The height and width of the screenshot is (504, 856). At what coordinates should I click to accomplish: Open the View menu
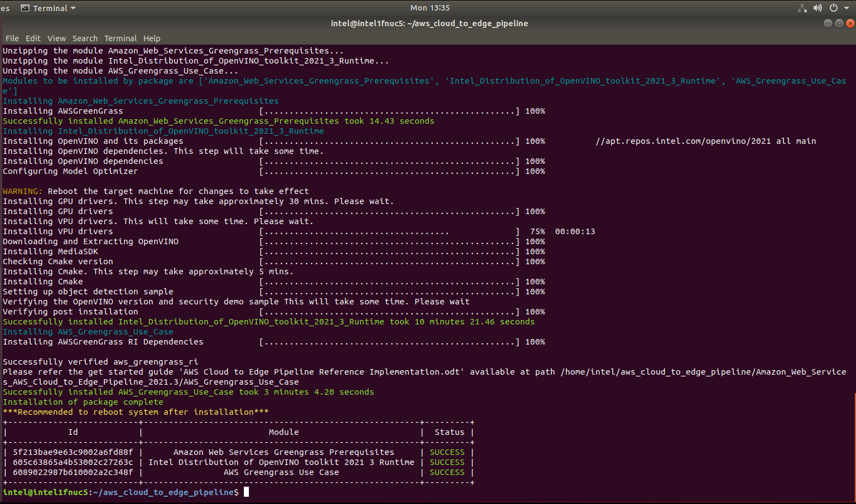(56, 38)
